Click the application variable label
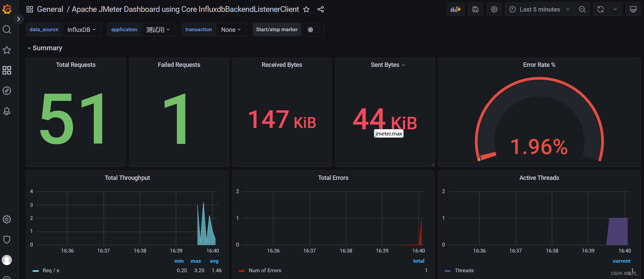Screen dimensions: 644x279 pyautogui.click(x=124, y=30)
